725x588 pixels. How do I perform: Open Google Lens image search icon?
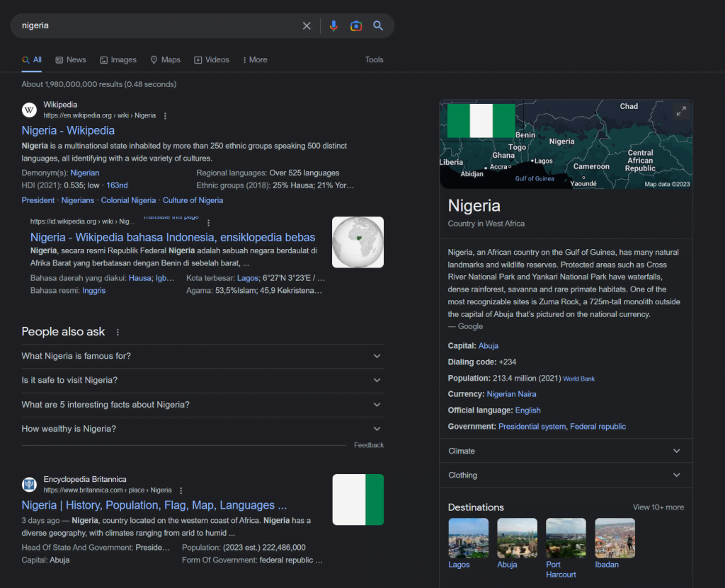(x=356, y=25)
